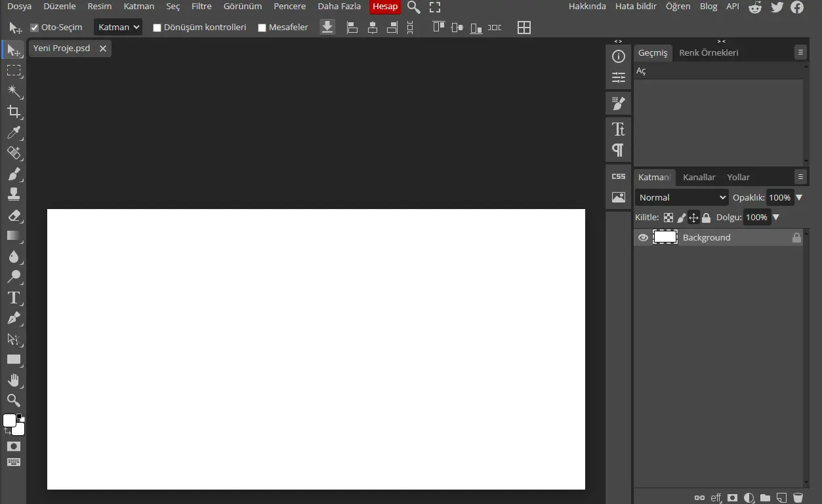The image size is (822, 504).
Task: Select the Crop tool
Action: pyautogui.click(x=14, y=112)
